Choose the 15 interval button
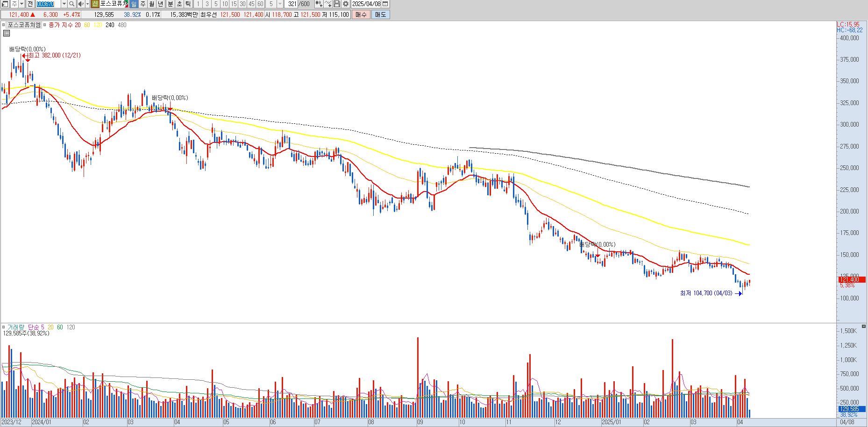 coord(234,4)
